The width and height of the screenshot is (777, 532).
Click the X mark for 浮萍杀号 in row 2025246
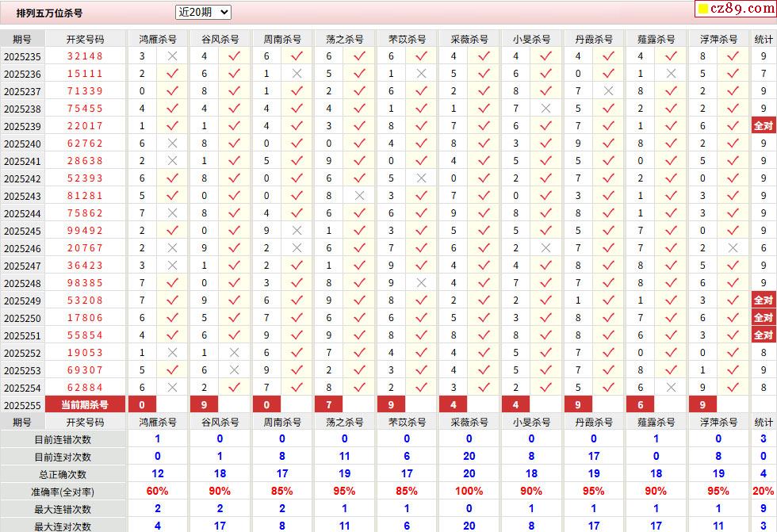(733, 248)
